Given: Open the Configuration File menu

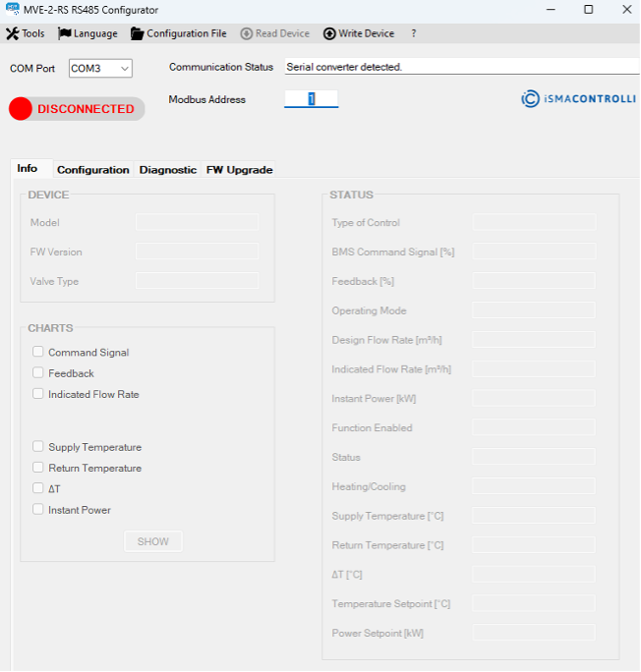Looking at the screenshot, I should [178, 33].
